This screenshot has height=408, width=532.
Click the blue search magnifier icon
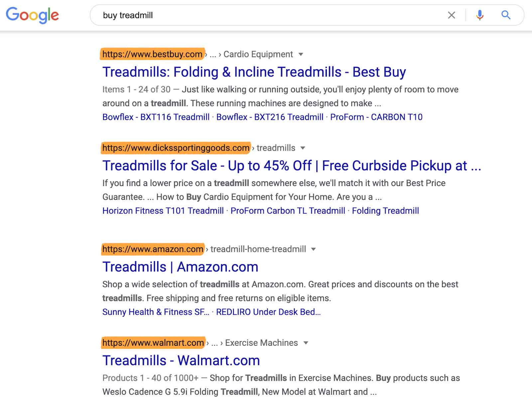506,15
